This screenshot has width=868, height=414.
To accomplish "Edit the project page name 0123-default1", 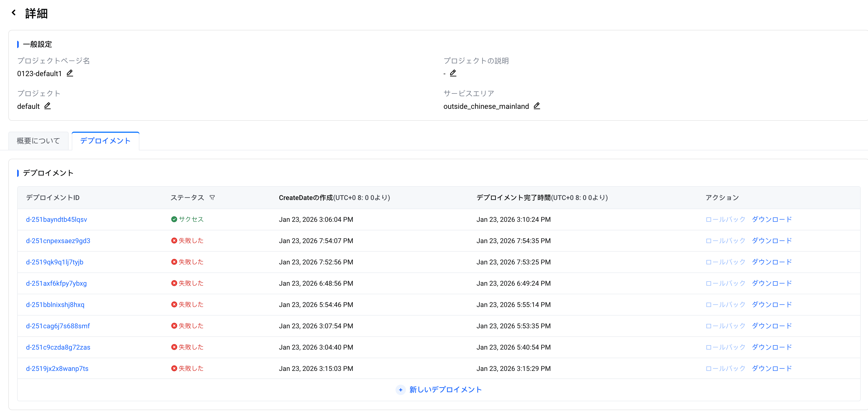I will point(70,73).
